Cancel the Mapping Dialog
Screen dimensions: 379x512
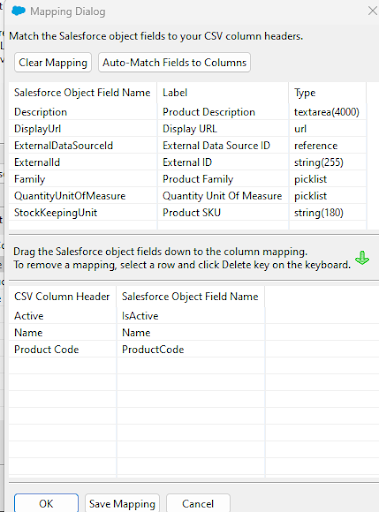coord(198,503)
